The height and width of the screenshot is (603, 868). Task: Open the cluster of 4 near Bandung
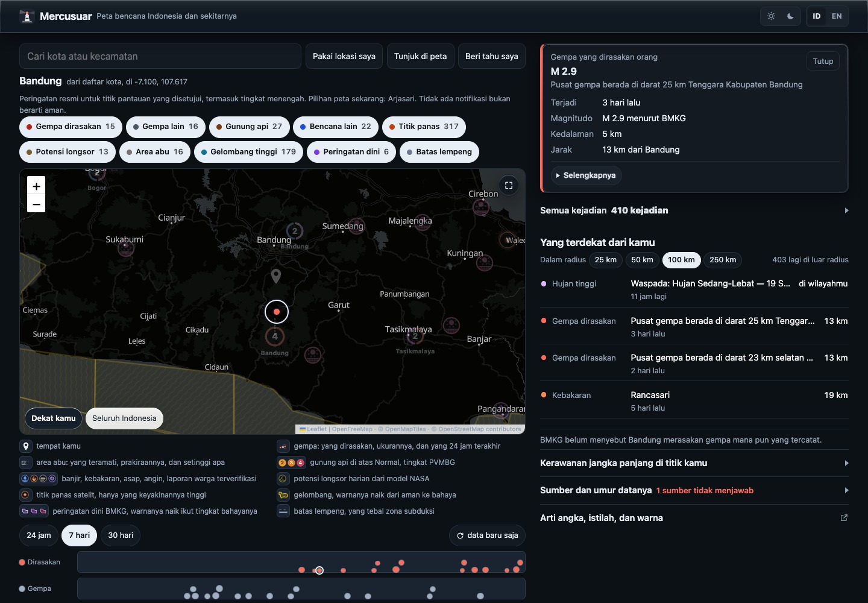275,336
